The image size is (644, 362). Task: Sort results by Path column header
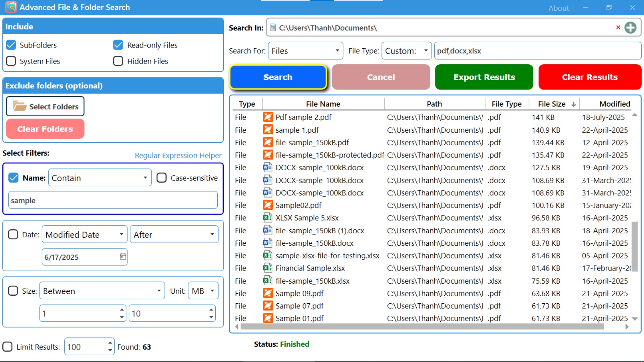(434, 104)
